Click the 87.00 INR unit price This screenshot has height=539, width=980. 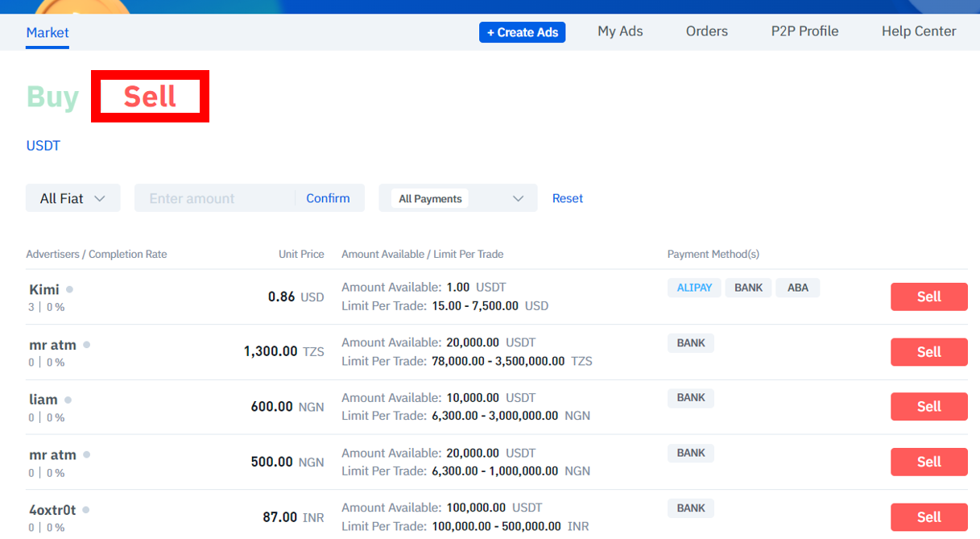coord(293,517)
